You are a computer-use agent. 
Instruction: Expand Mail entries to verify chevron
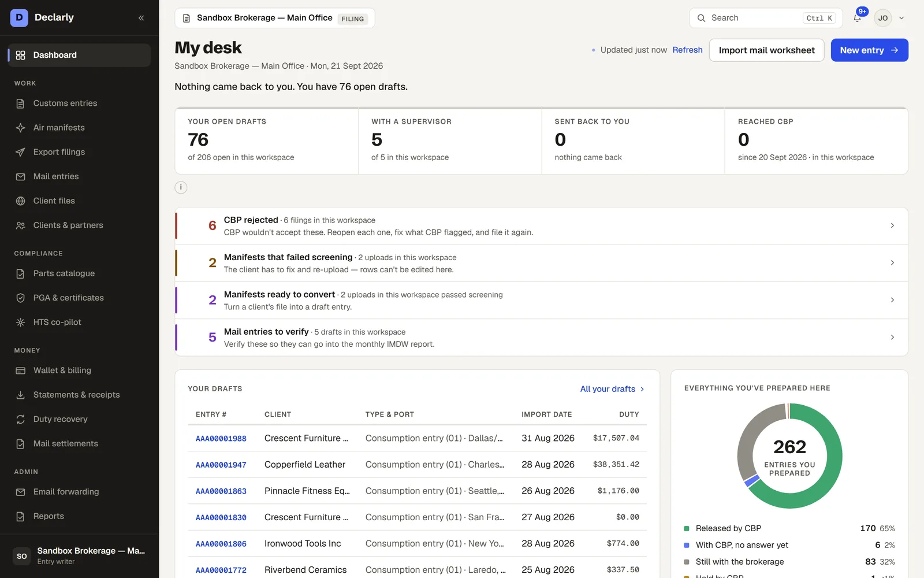(x=892, y=337)
